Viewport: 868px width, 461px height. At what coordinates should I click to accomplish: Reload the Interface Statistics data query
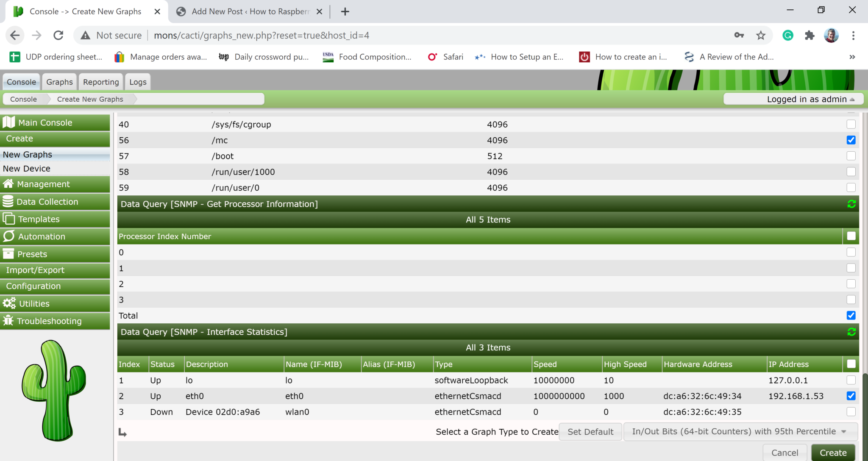pos(851,332)
